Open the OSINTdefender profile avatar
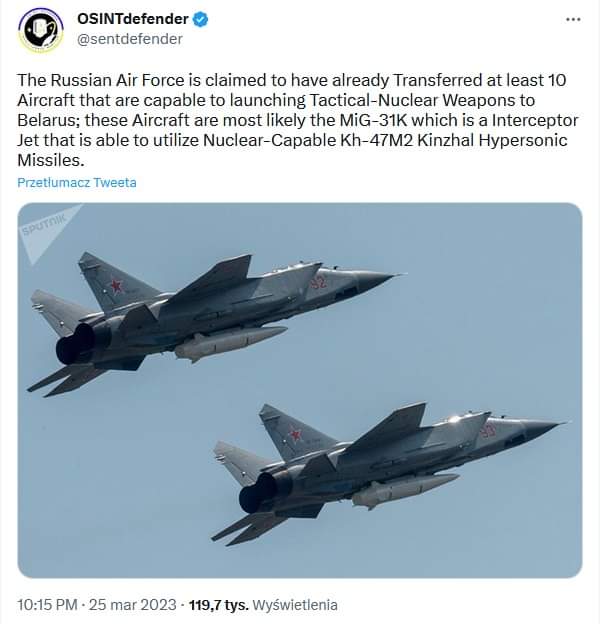The image size is (600, 624). [39, 29]
